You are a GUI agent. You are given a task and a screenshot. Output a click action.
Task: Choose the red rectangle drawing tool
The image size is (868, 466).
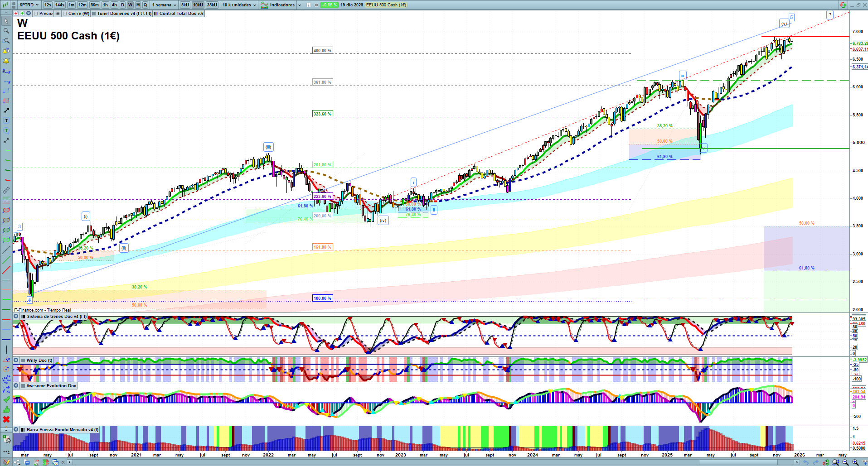[6, 101]
